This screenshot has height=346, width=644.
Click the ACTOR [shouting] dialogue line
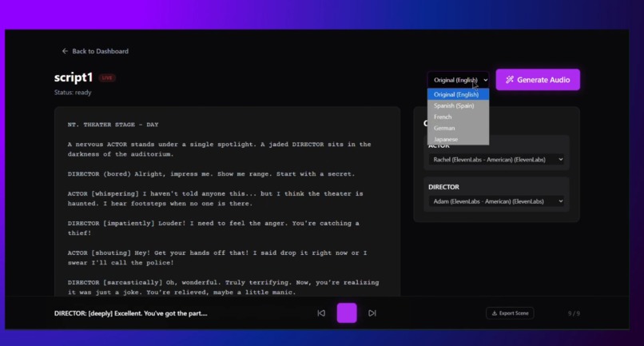(x=217, y=257)
